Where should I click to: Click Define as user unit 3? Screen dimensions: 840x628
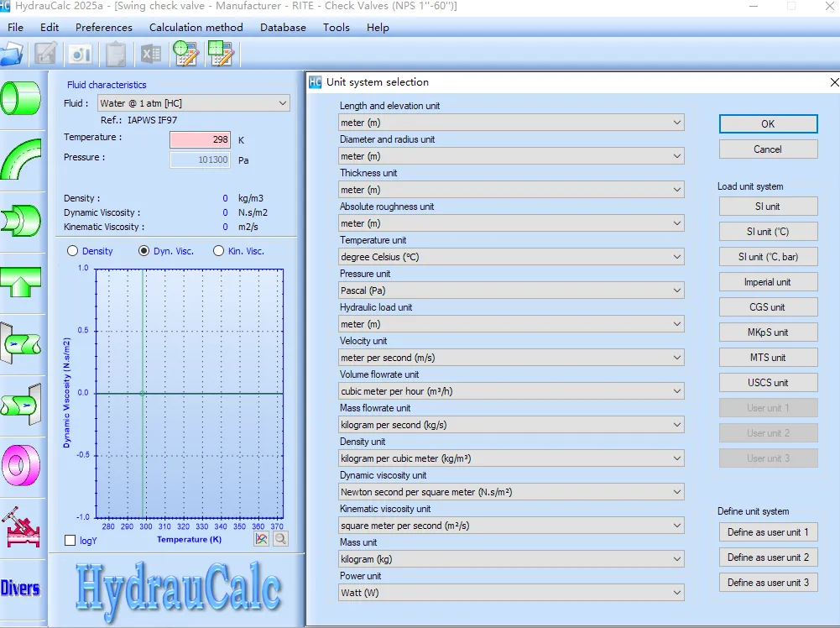768,583
